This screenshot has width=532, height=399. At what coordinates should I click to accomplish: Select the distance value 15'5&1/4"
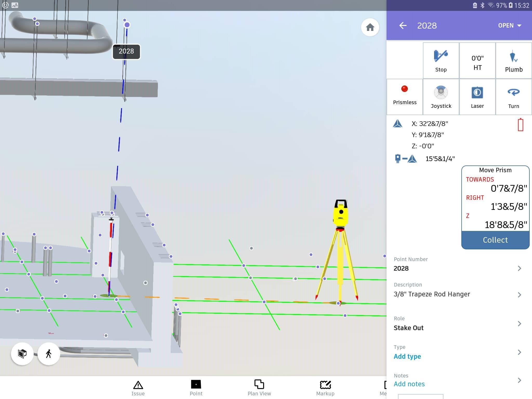click(x=440, y=159)
